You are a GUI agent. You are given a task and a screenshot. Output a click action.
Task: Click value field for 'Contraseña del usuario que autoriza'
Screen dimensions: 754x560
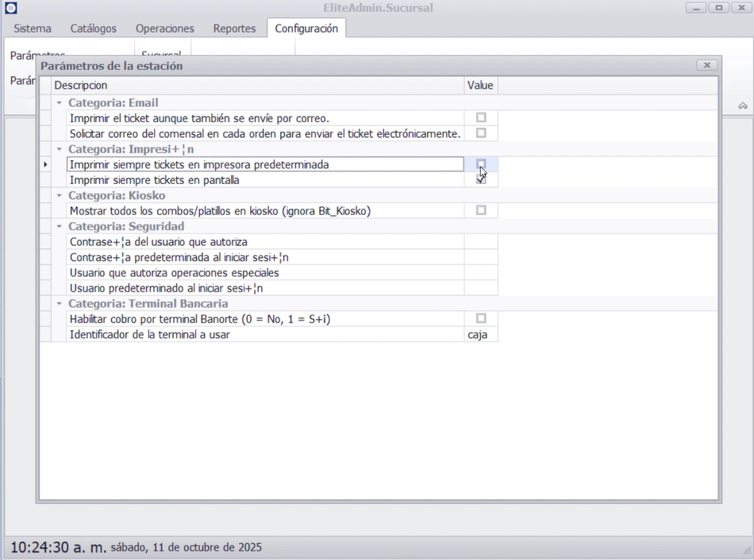click(480, 242)
